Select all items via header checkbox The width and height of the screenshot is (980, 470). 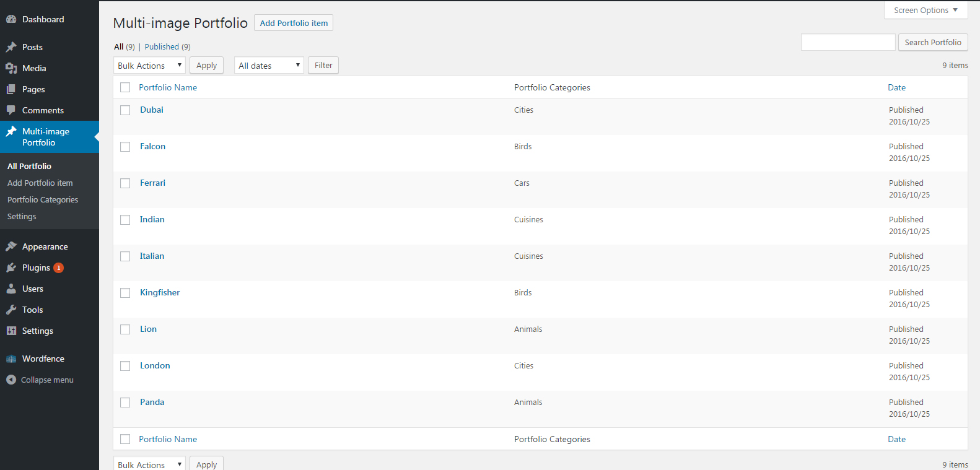point(125,87)
